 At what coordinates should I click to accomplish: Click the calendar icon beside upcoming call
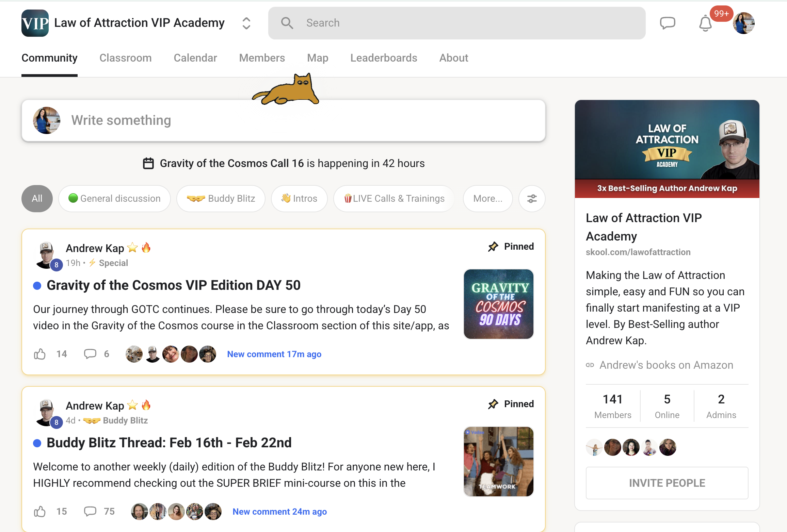click(x=148, y=163)
